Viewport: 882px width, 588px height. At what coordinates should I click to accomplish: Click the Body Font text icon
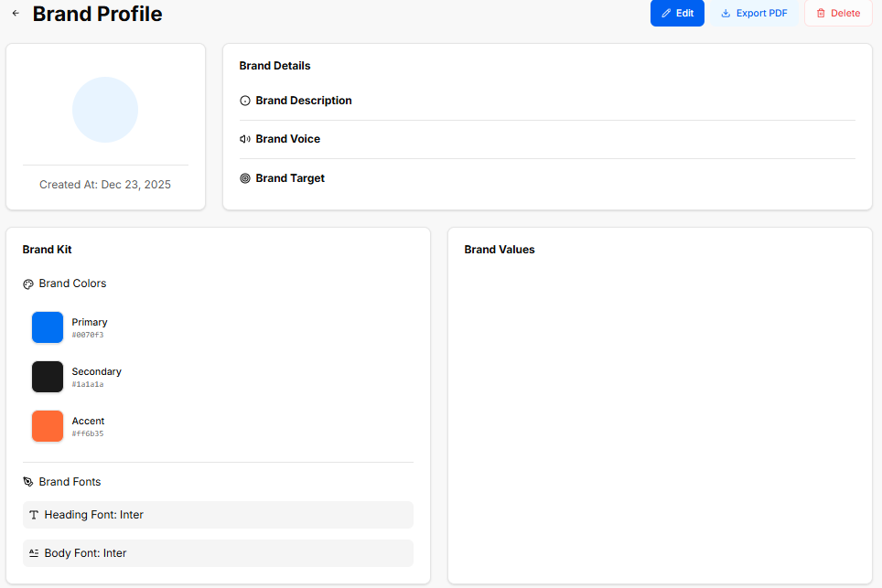[34, 553]
